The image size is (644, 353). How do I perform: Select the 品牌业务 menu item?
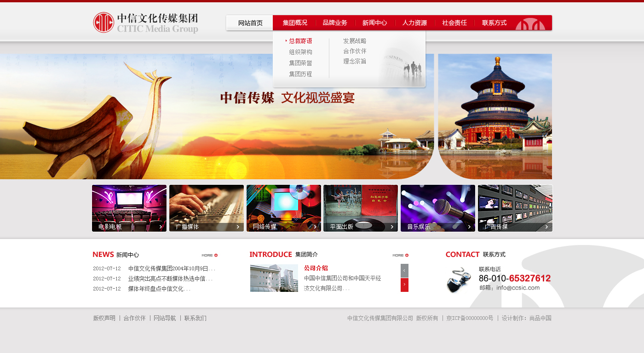[x=335, y=23]
